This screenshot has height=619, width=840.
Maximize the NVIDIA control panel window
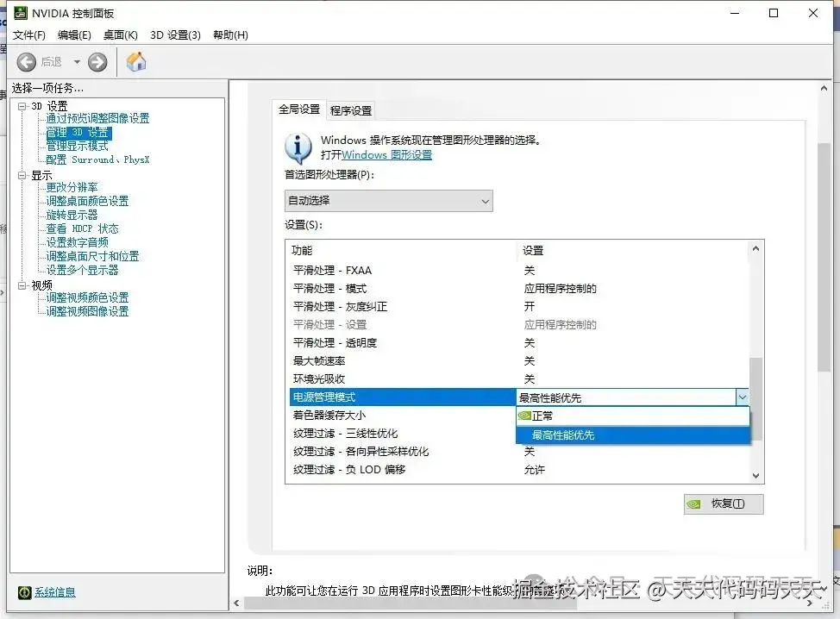(774, 13)
